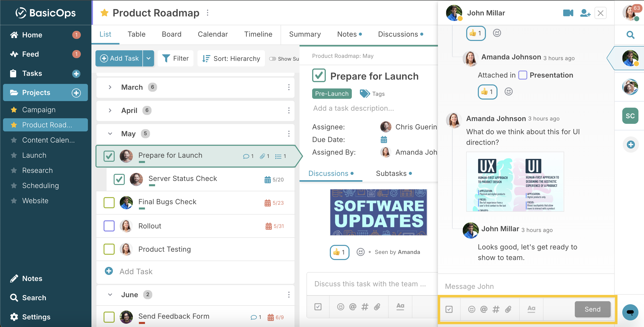The image size is (644, 327).
Task: Open the video call icon in John Millar chat
Action: [568, 13]
